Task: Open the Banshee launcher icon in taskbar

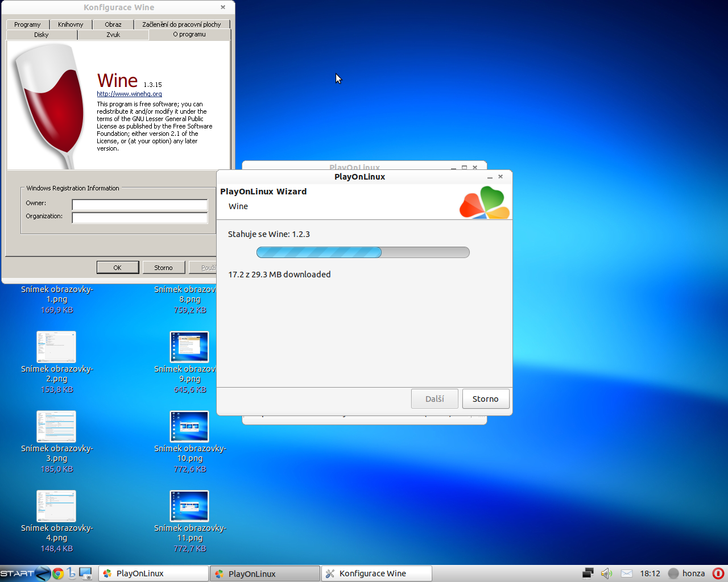Action: 72,573
